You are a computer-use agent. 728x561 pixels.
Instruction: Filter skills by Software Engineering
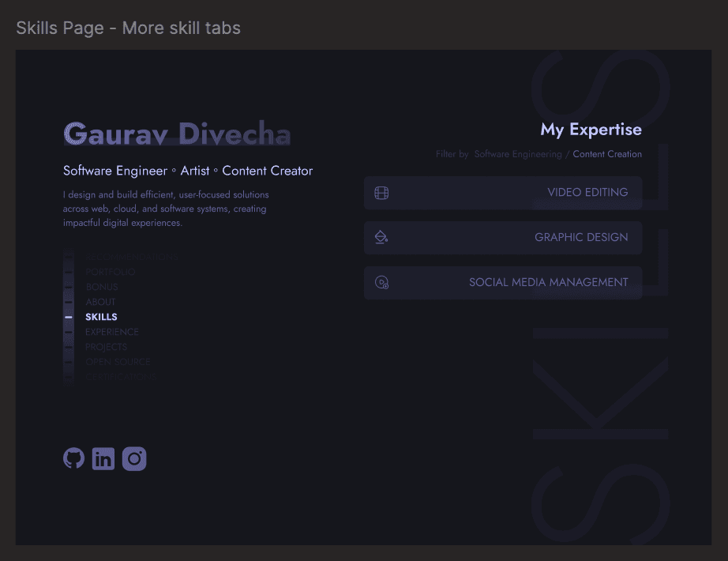click(x=518, y=154)
